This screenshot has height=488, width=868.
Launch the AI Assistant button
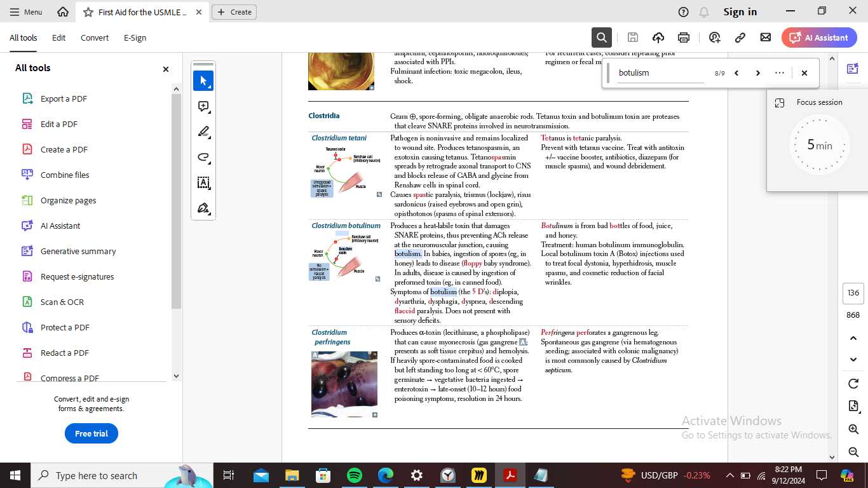point(819,37)
